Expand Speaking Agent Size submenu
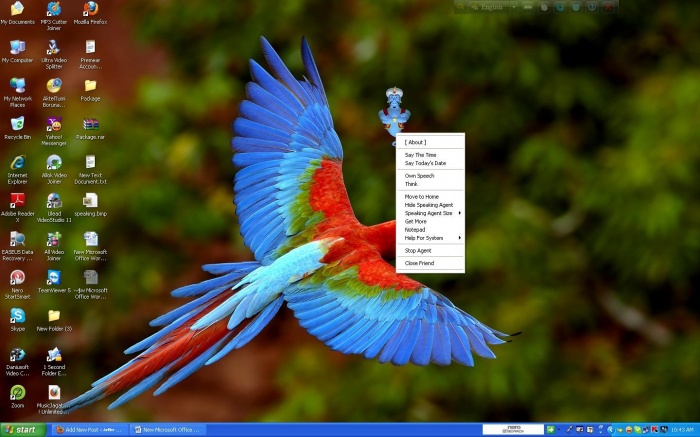The height and width of the screenshot is (437, 700). click(x=430, y=213)
